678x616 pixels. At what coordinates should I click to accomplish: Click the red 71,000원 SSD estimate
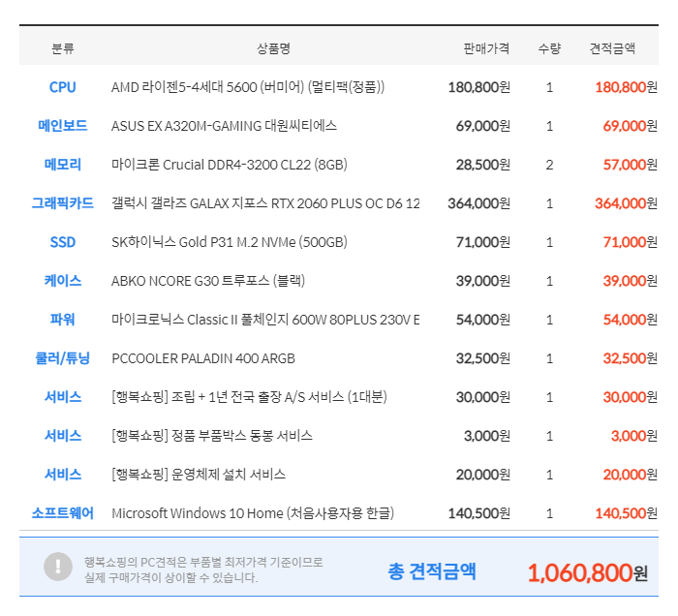[630, 242]
